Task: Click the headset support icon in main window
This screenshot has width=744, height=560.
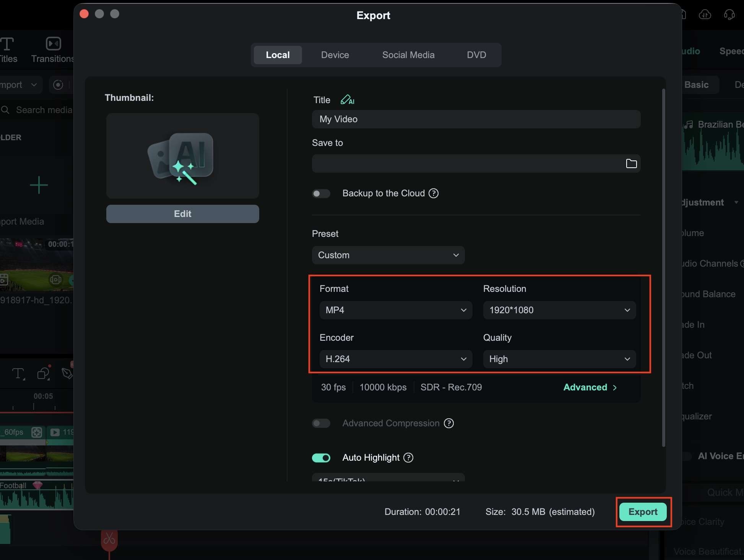Action: pyautogui.click(x=729, y=15)
